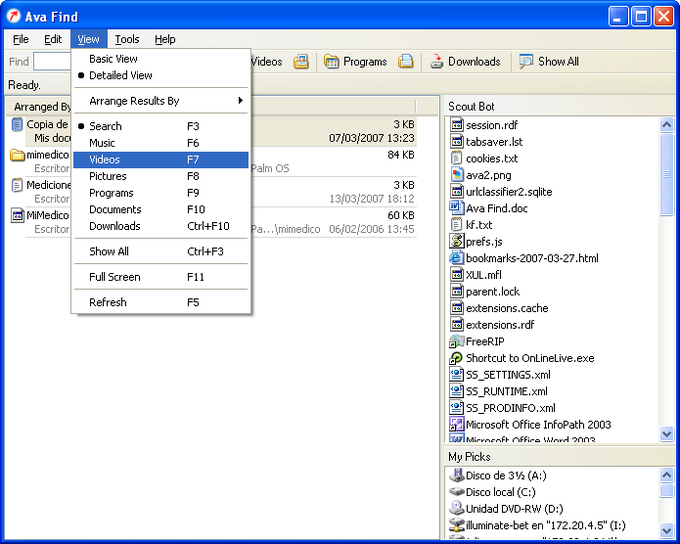680x544 pixels.
Task: Click the mimedico folder icon in results
Action: [17, 155]
